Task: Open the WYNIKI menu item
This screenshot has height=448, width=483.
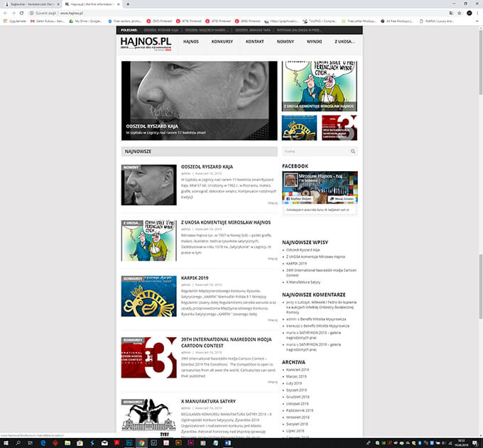Action: click(x=314, y=42)
